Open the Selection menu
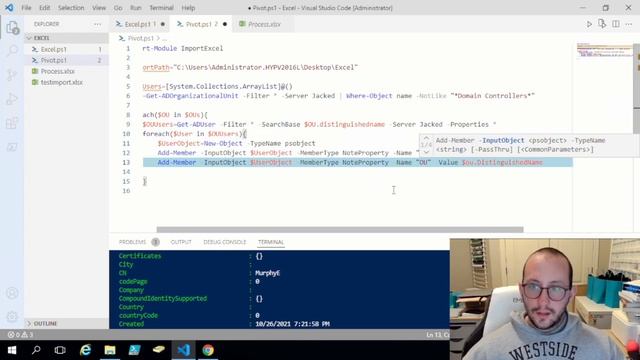640x360 pixels. pyautogui.click(x=71, y=8)
